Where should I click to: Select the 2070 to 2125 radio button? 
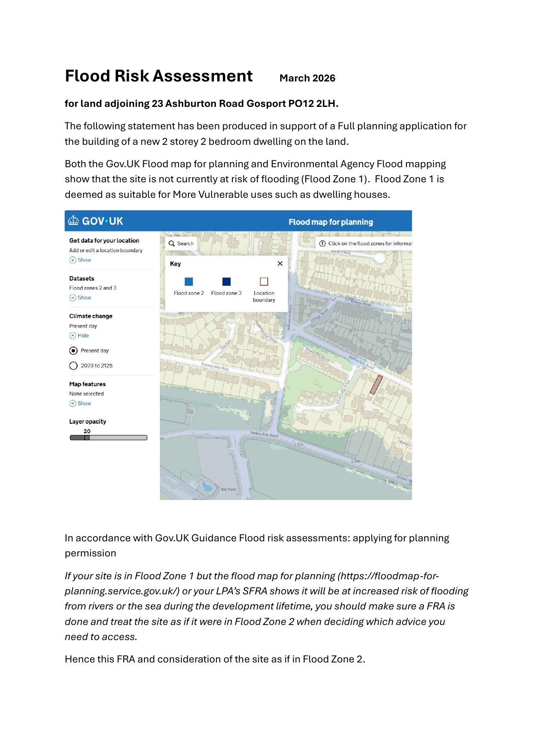[73, 366]
